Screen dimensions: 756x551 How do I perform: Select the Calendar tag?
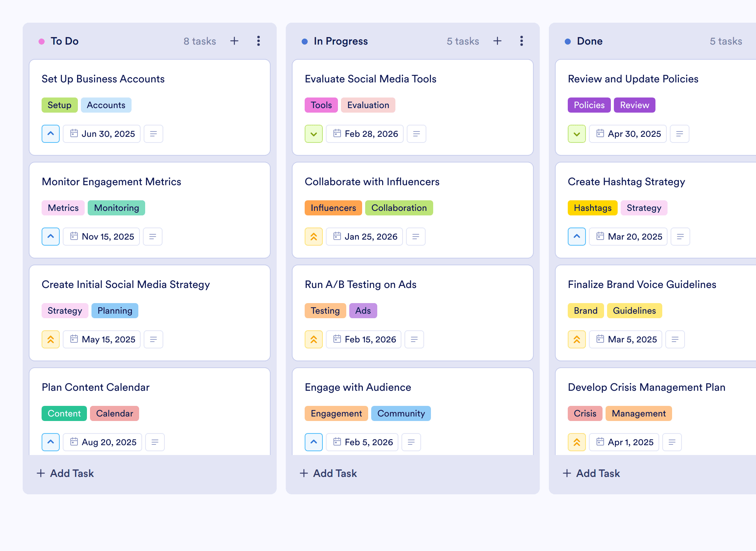click(115, 413)
